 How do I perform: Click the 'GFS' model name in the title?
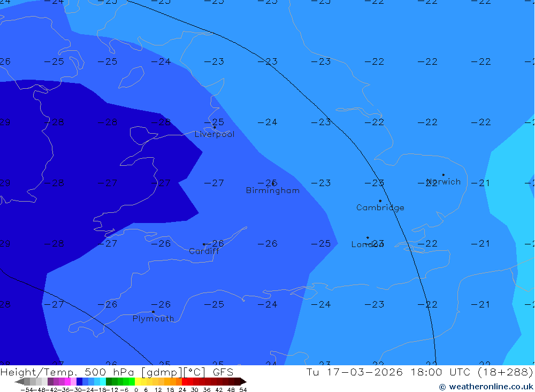(x=223, y=372)
